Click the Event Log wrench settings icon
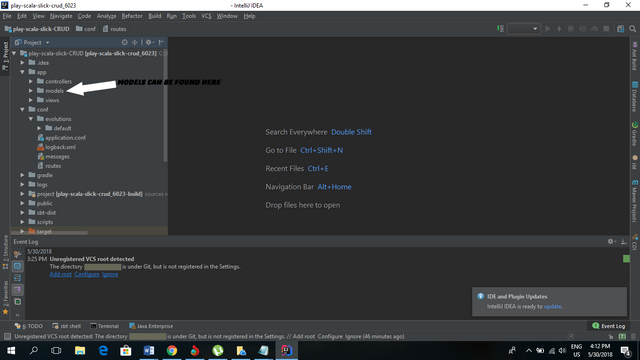The image size is (640, 360). [17, 254]
